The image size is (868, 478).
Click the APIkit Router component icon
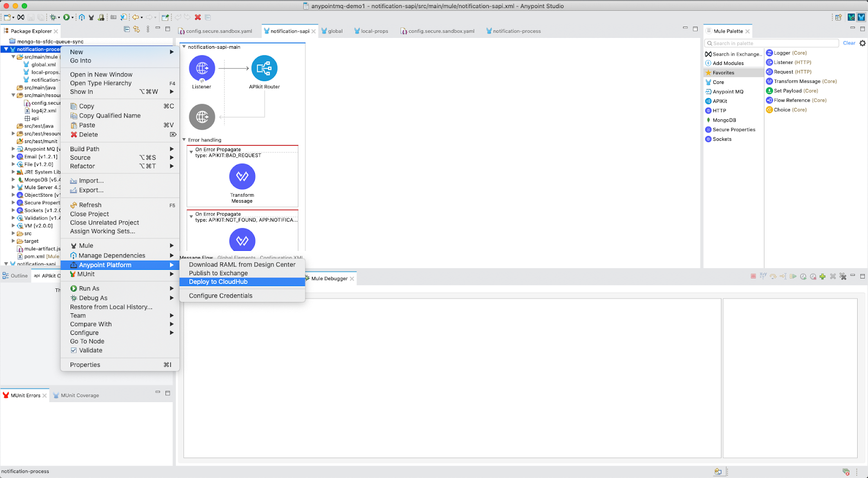pyautogui.click(x=264, y=68)
